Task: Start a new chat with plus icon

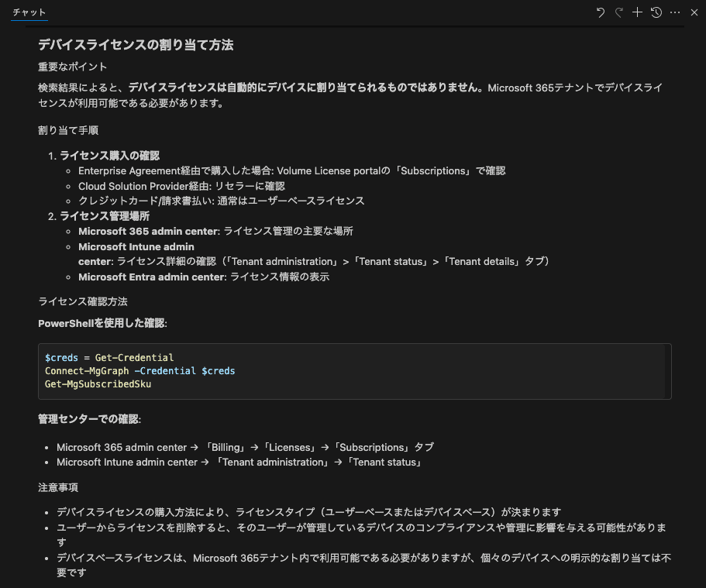Action: pos(637,12)
